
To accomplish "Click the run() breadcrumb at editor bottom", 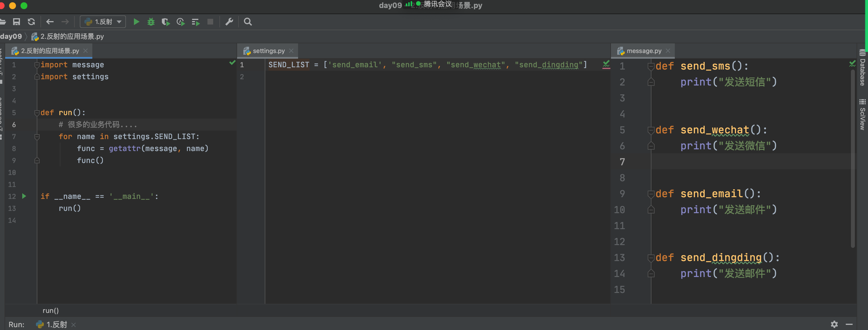I will 50,310.
